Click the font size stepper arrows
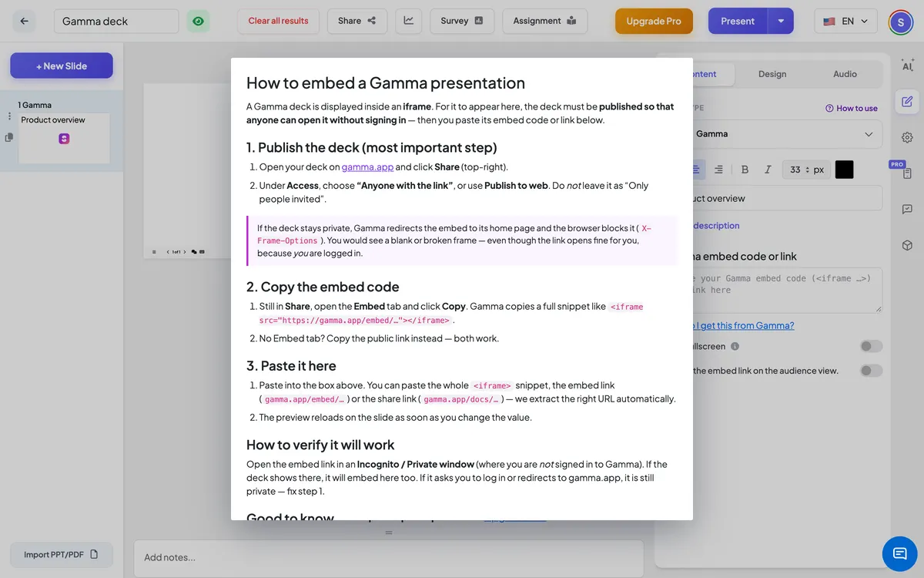The image size is (924, 578). [x=806, y=170]
